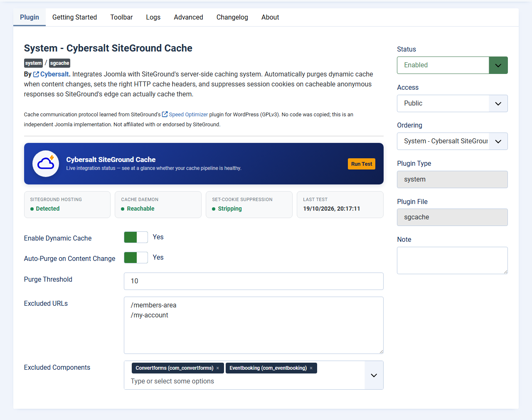Click the 'sgcache' badge under the title
This screenshot has width=532, height=420.
(59, 63)
